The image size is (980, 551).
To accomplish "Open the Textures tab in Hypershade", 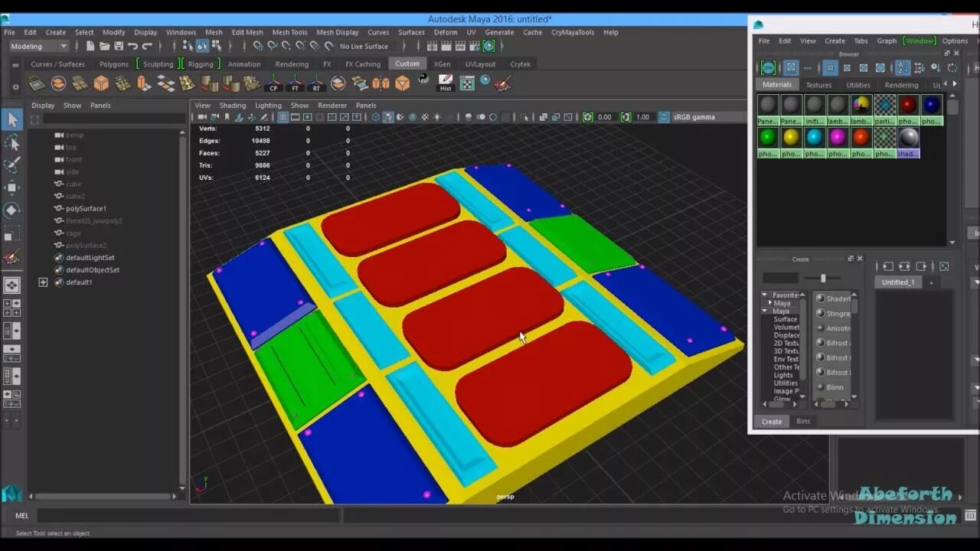I will click(x=818, y=85).
